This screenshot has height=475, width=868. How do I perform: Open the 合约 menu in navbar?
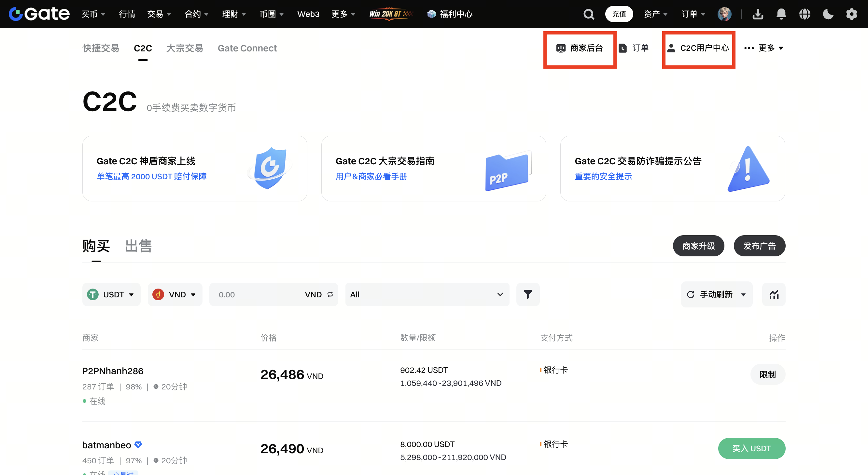[196, 14]
